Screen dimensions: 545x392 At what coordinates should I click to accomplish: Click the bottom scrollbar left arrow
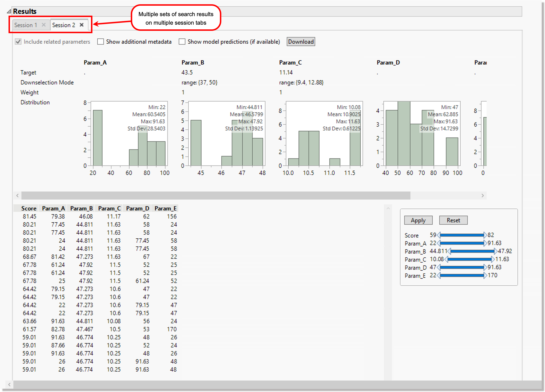pyautogui.click(x=9, y=384)
